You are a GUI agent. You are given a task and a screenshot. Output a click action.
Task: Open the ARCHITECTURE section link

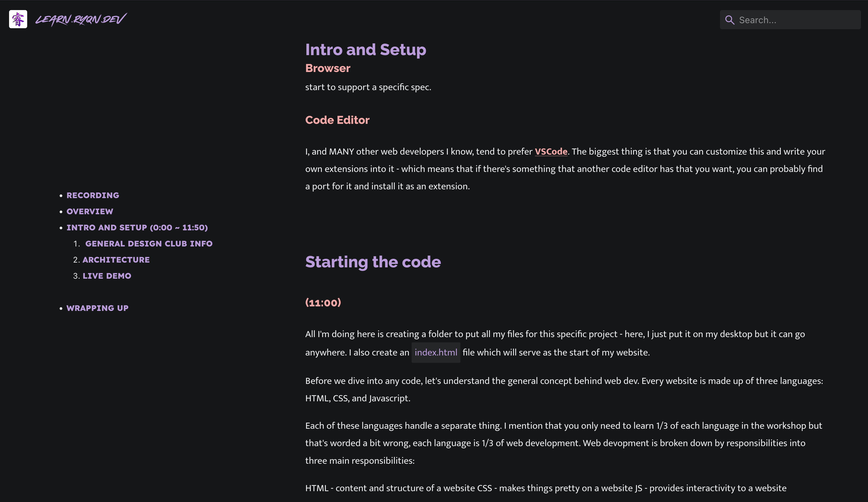pos(116,260)
